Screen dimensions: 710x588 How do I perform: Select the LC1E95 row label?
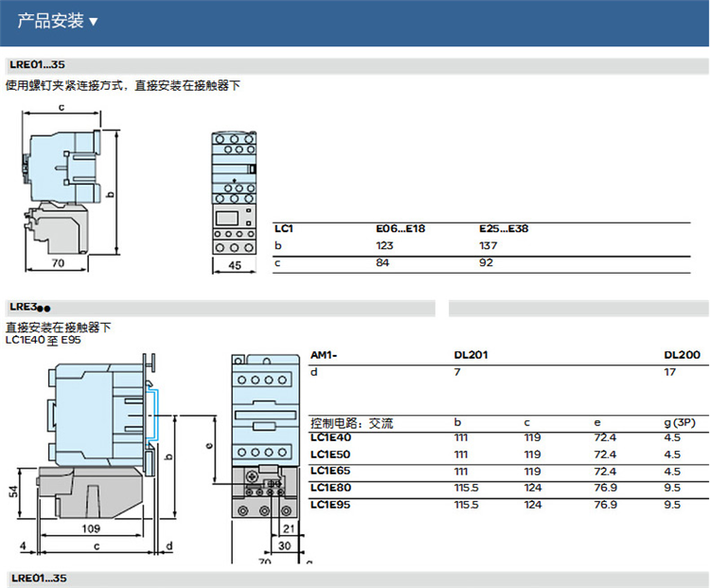tap(330, 505)
